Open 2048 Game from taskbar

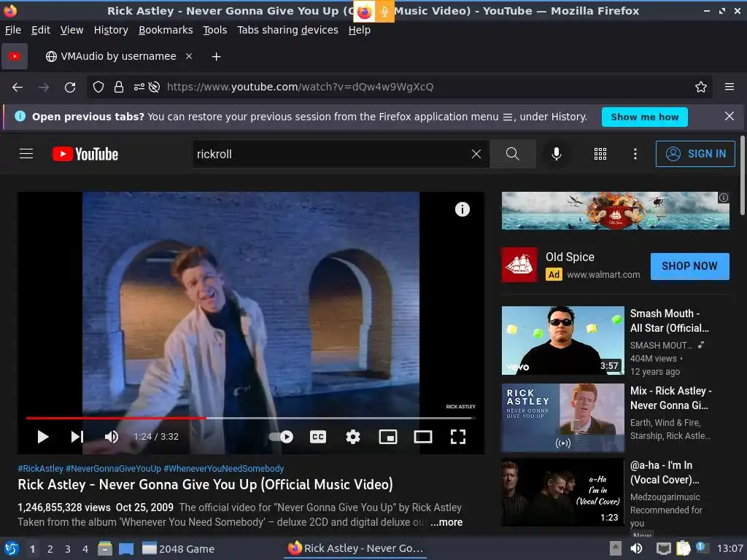click(179, 549)
